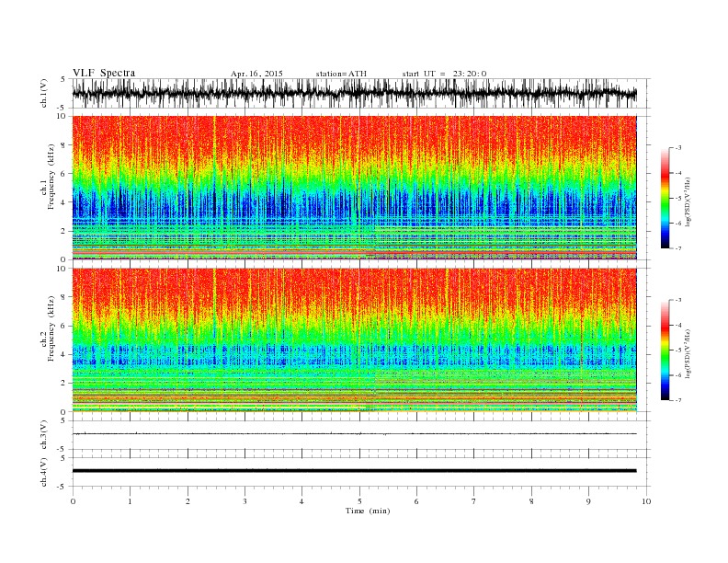Click the ch.3 voltage trace panel

click(361, 435)
